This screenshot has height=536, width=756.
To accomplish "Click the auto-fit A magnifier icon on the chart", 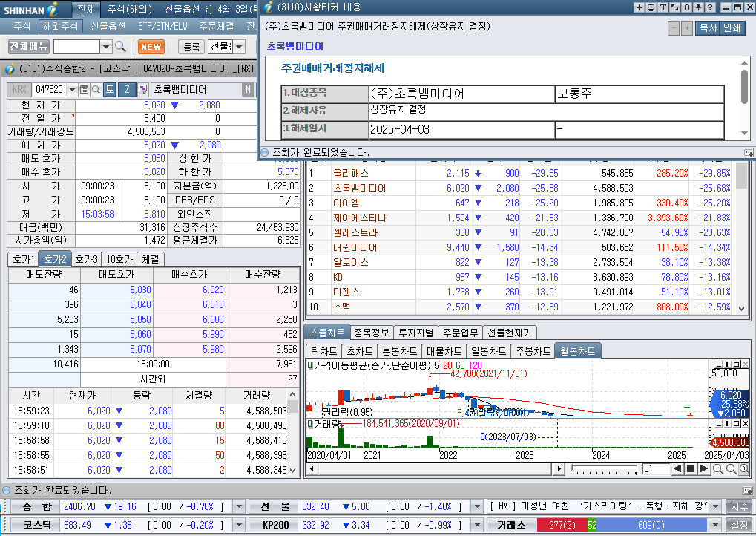I will pyautogui.click(x=744, y=469).
